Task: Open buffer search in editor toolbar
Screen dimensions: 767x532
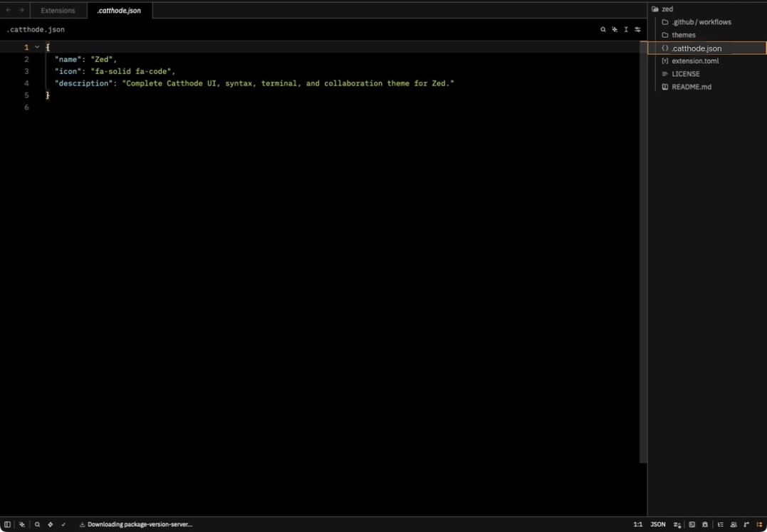Action: point(603,29)
